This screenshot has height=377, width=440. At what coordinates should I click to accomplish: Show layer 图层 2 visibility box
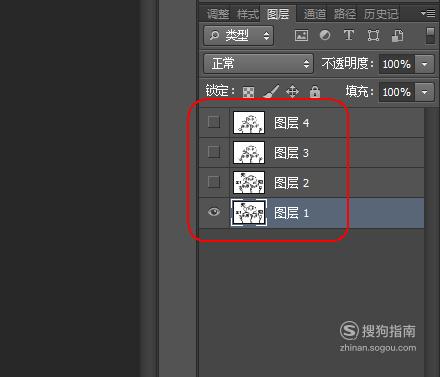[x=214, y=182]
